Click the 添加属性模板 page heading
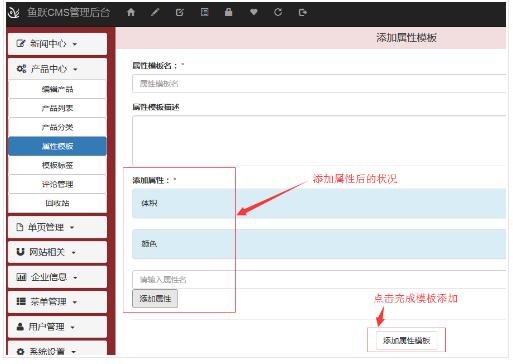The image size is (513, 364). tap(406, 38)
